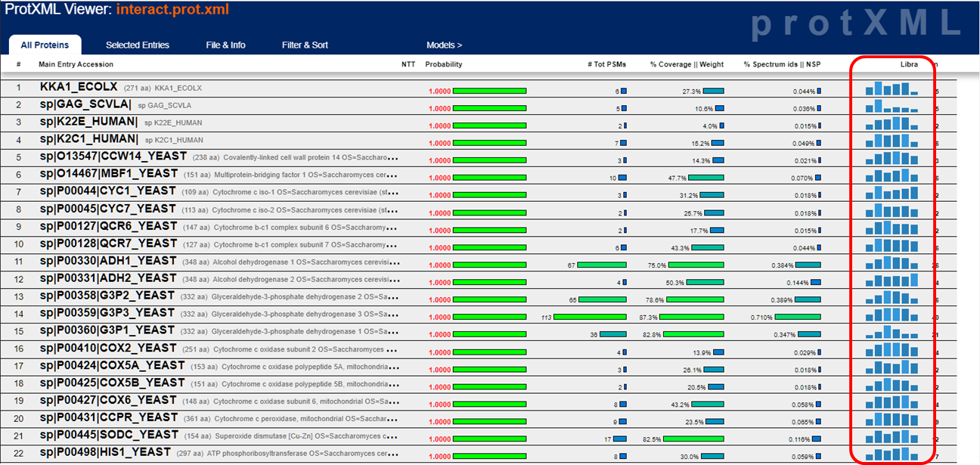
Task: Click the 113 Tot PSMs value
Action: (x=546, y=318)
